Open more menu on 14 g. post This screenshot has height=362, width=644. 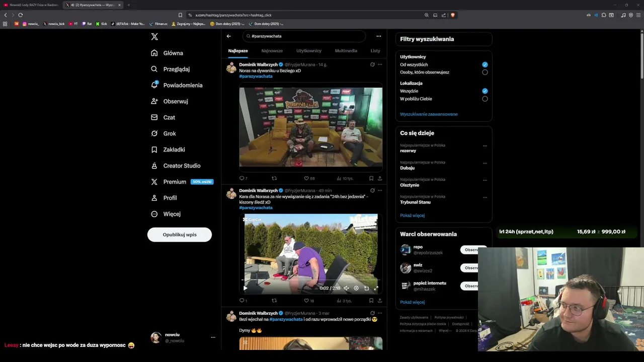click(380, 64)
